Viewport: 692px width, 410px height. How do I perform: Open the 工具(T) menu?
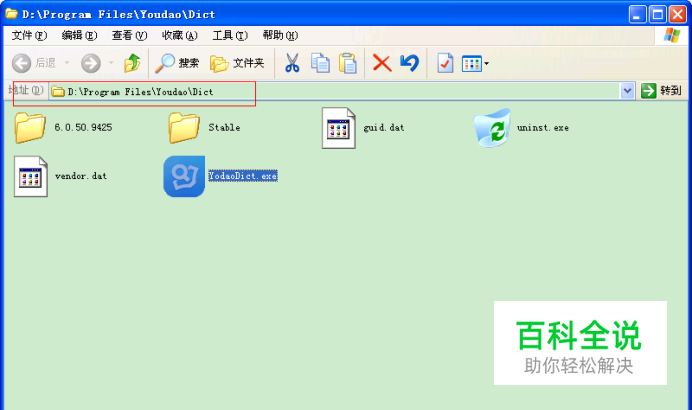[230, 35]
